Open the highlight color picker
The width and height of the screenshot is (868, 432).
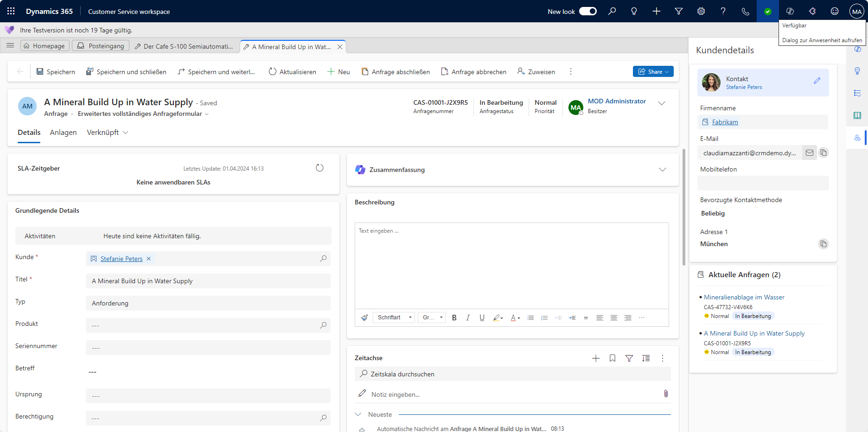point(498,318)
